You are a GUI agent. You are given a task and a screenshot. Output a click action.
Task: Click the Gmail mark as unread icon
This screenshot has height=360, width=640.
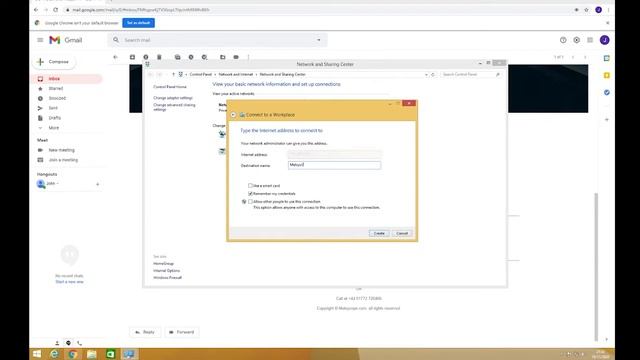tap(178, 57)
